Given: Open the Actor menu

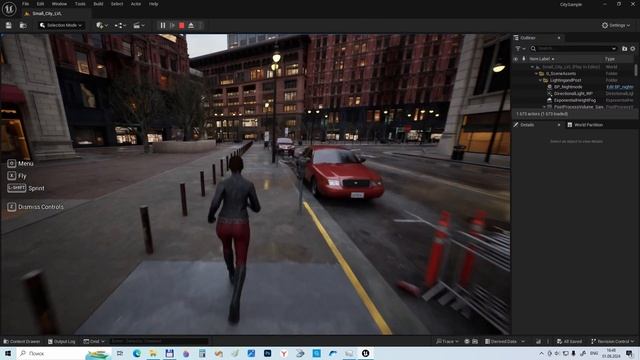Looking at the screenshot, I should [x=136, y=4].
